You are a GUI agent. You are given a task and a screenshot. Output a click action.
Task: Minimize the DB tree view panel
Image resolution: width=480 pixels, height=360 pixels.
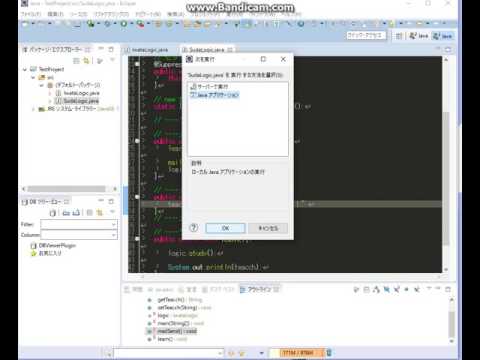pyautogui.click(x=101, y=201)
